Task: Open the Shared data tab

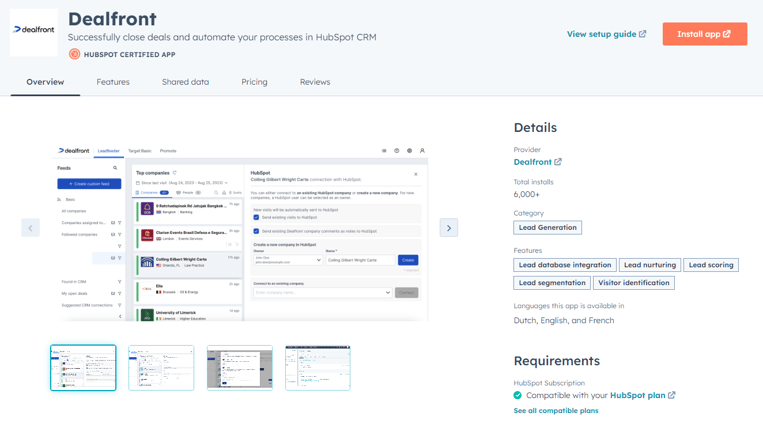Action: pyautogui.click(x=185, y=82)
